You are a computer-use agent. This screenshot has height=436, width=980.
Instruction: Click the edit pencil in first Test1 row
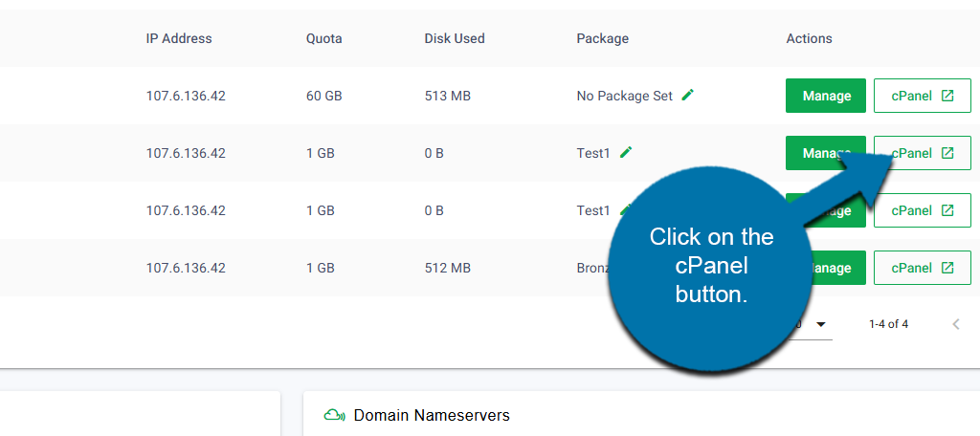tap(626, 153)
